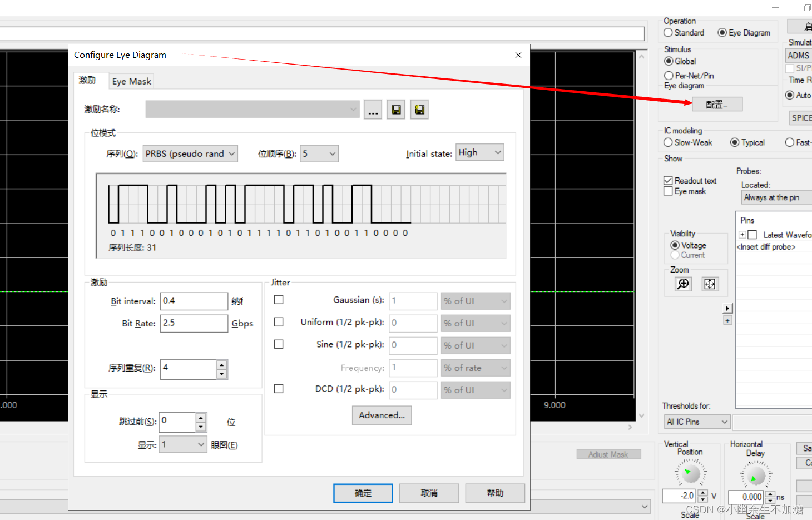Open the Gaussian % of UI unit dropdown
The image size is (812, 520).
(x=476, y=301)
